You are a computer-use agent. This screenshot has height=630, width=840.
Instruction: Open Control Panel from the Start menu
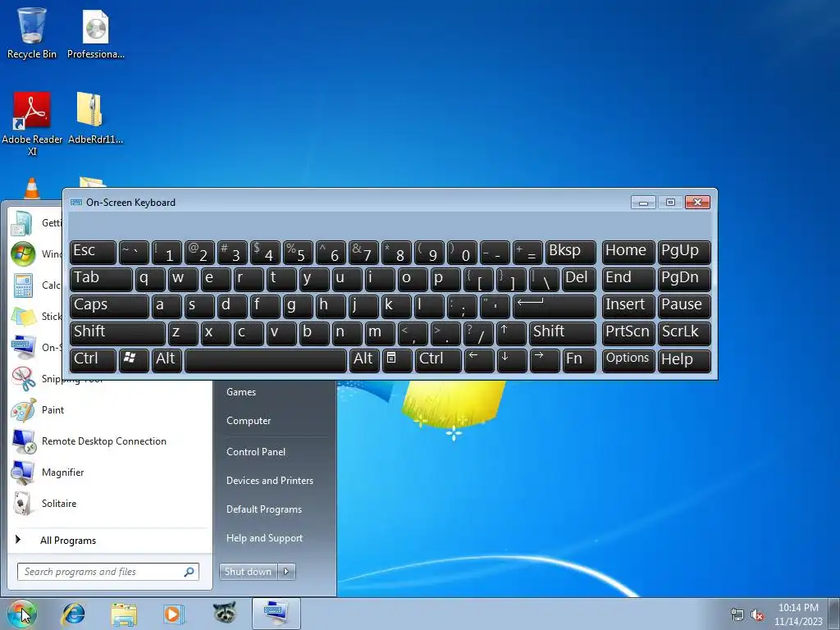pos(256,452)
